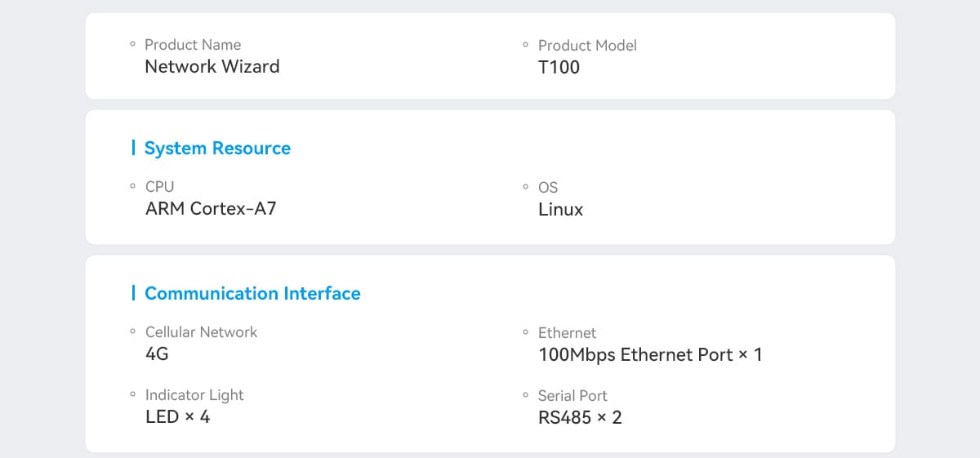Viewport: 980px width, 458px height.
Task: Select the ARM Cortex-A7 text
Action: point(211,209)
